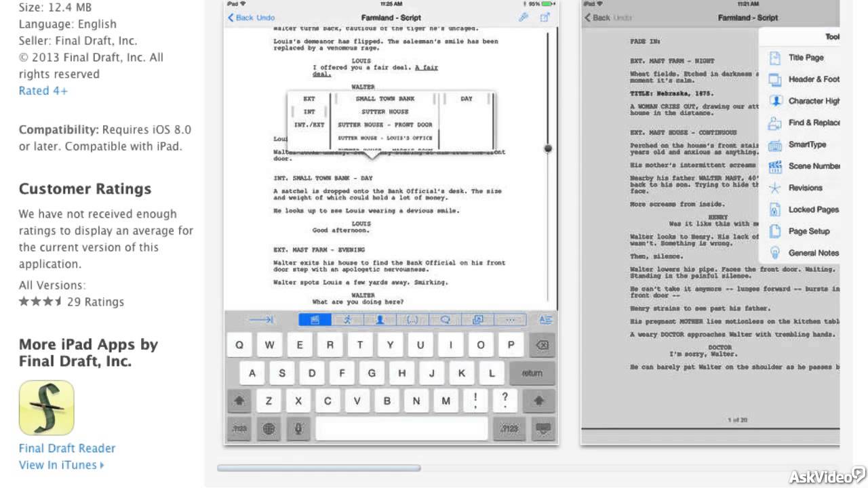The width and height of the screenshot is (868, 488).
Task: Select the Character element person icon
Action: [380, 320]
